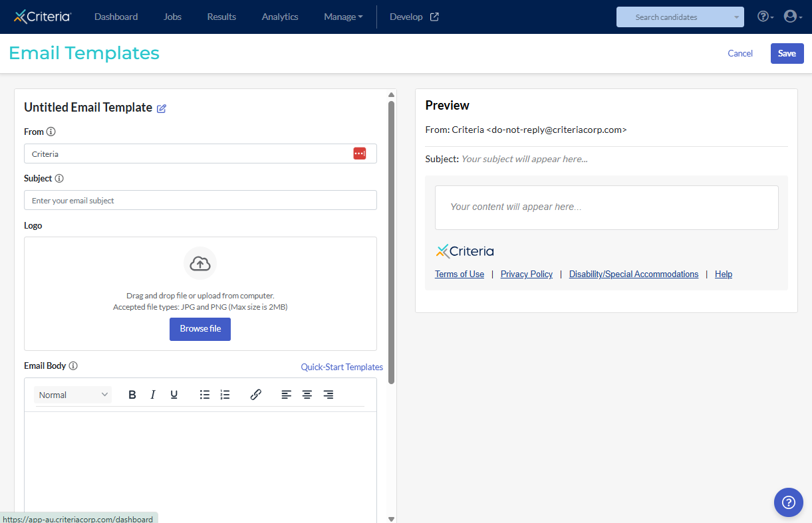Click the From name input field
This screenshot has width=812, height=523.
(x=200, y=154)
